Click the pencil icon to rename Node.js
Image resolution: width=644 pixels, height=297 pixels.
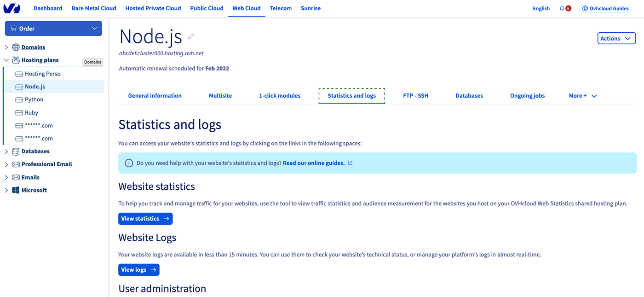(191, 36)
